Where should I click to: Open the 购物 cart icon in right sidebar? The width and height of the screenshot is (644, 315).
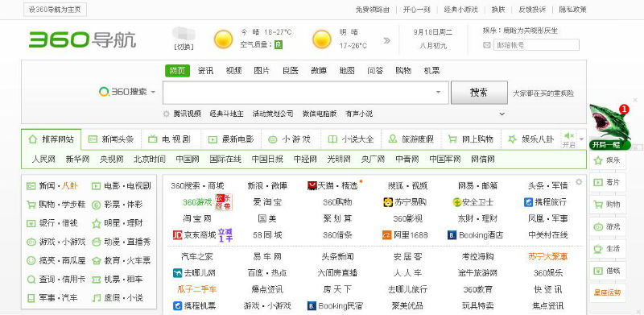coord(598,205)
